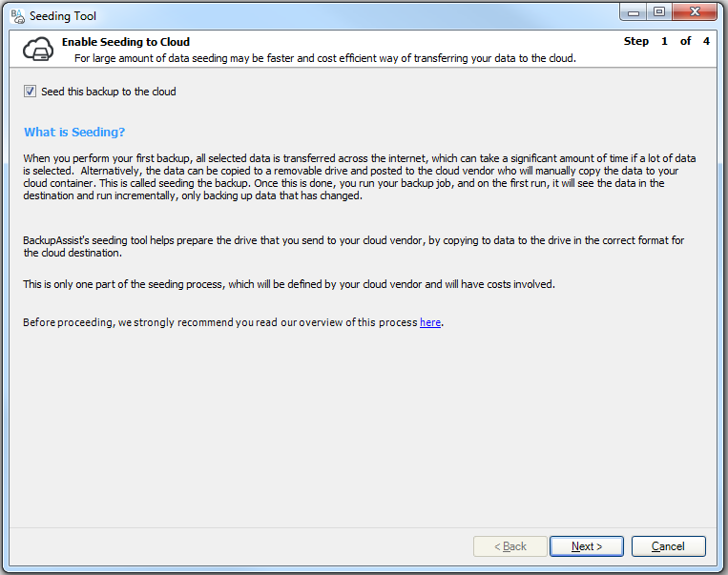Click the cloud drive icon in the header

coord(38,50)
